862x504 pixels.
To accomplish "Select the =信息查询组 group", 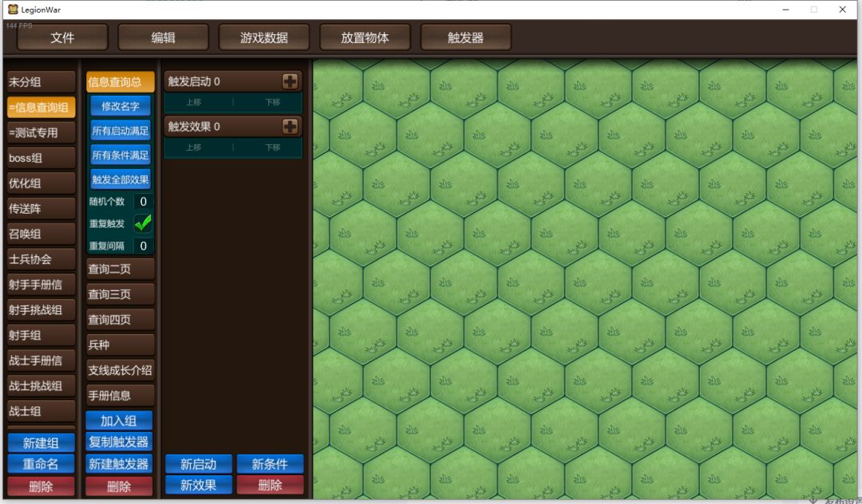I will pyautogui.click(x=42, y=107).
